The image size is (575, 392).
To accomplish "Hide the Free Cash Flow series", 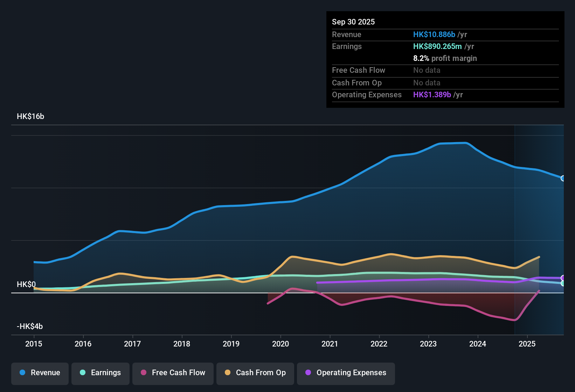I will click(x=173, y=373).
